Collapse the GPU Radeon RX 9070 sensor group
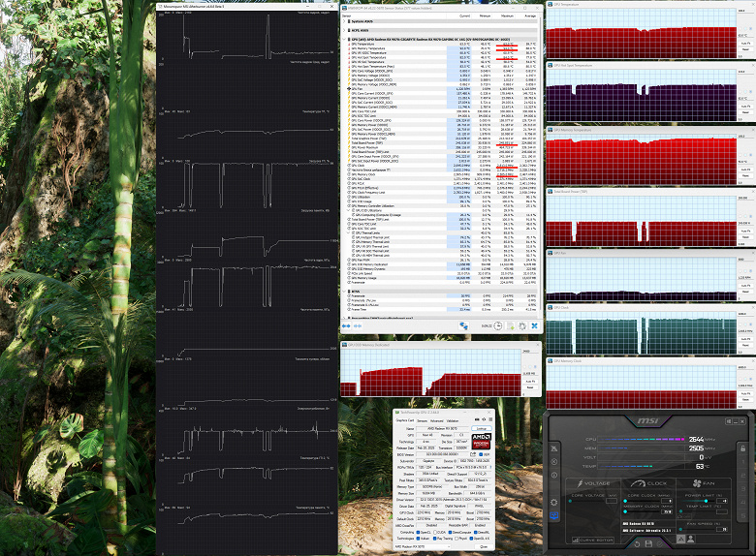The width and height of the screenshot is (756, 556). pos(344,39)
